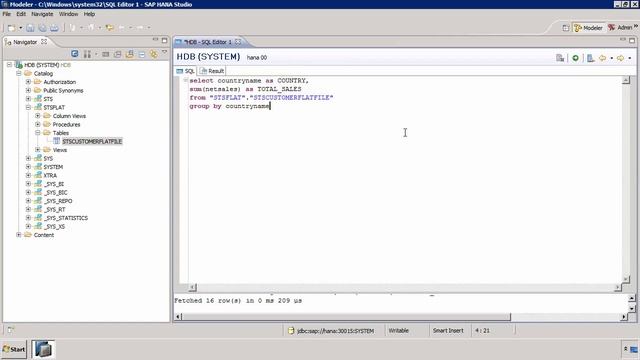Click the Writable status bar field
This screenshot has width=640, height=360.
(x=398, y=331)
